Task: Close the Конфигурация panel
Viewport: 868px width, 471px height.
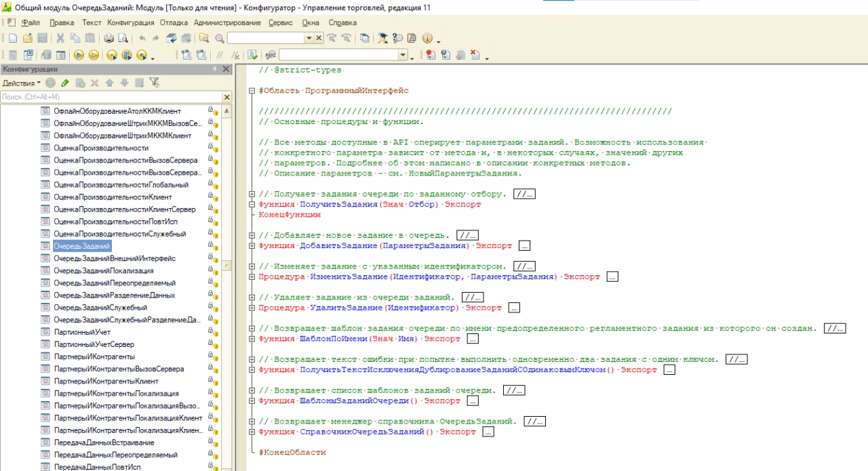Action: pyautogui.click(x=226, y=69)
